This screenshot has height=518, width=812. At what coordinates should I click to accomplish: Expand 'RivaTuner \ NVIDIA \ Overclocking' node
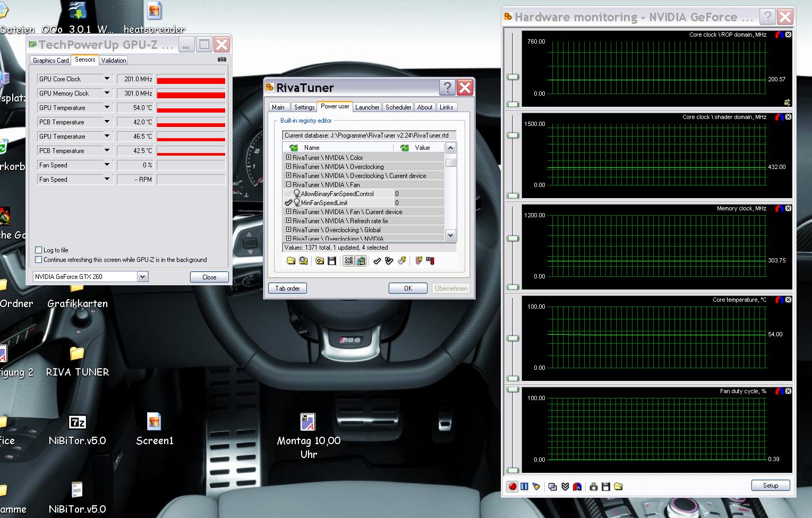[x=289, y=166]
